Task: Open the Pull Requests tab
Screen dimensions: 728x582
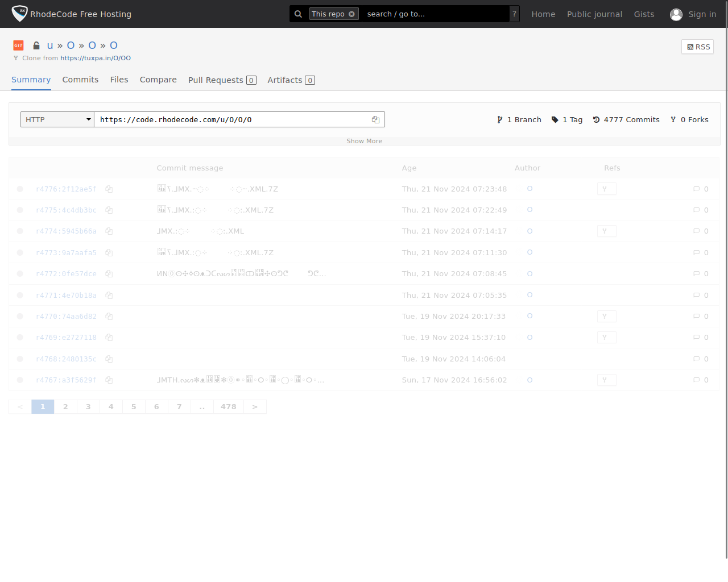Action: coord(222,80)
